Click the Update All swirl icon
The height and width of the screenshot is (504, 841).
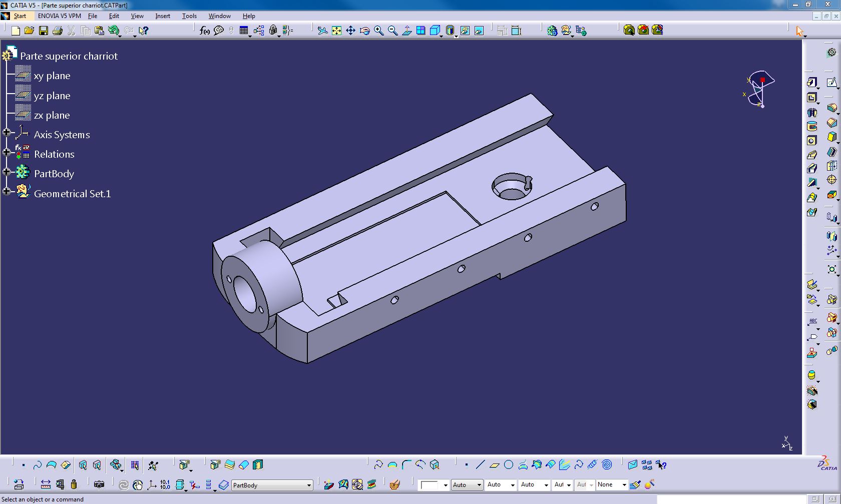123,484
